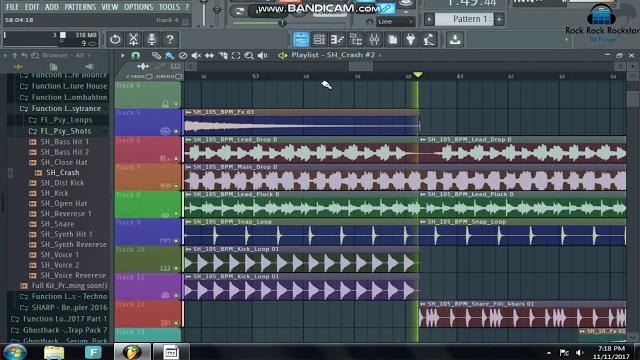Click the question mark help icon
The image size is (640, 360).
tap(170, 40)
